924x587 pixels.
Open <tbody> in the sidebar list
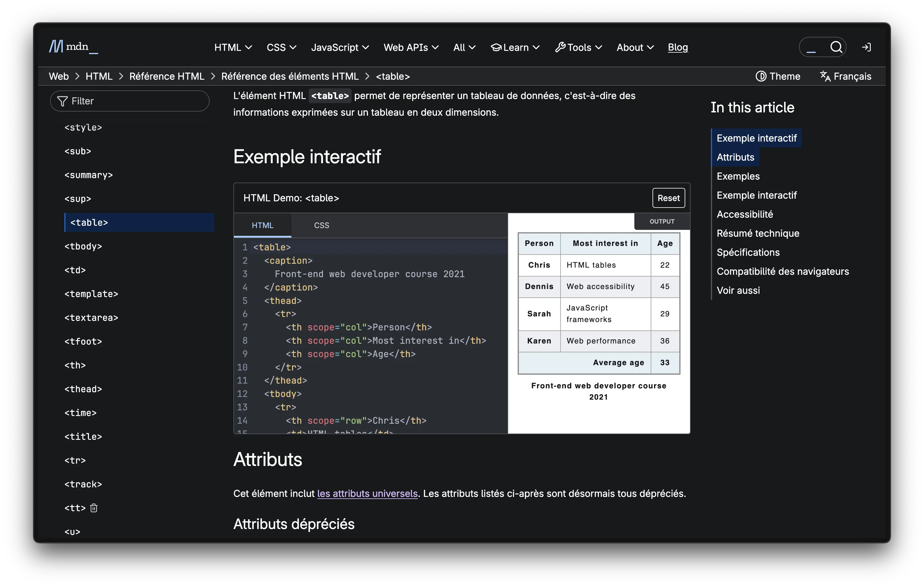click(x=83, y=247)
